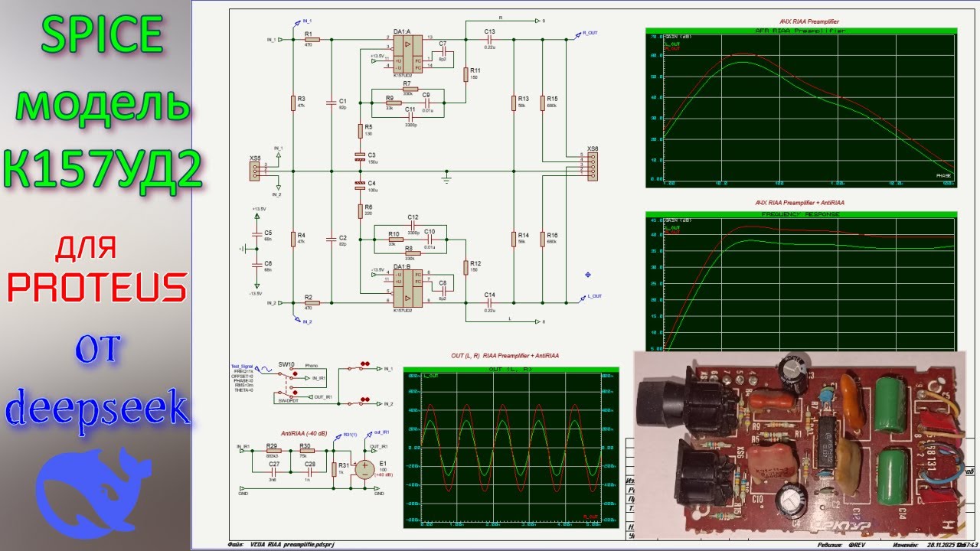Select output capacitor C14 0.22u
The image size is (980, 551).
[489, 302]
